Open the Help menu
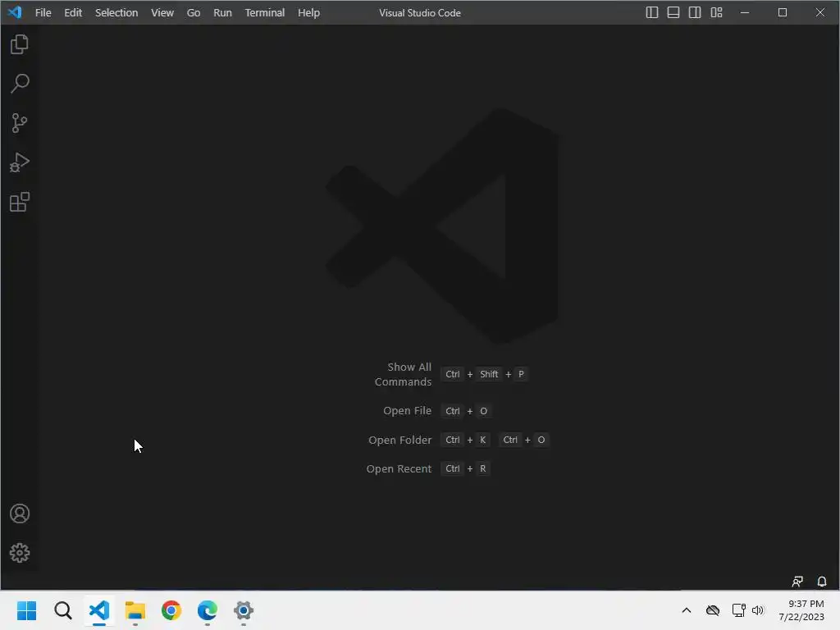840x630 pixels. [x=308, y=13]
